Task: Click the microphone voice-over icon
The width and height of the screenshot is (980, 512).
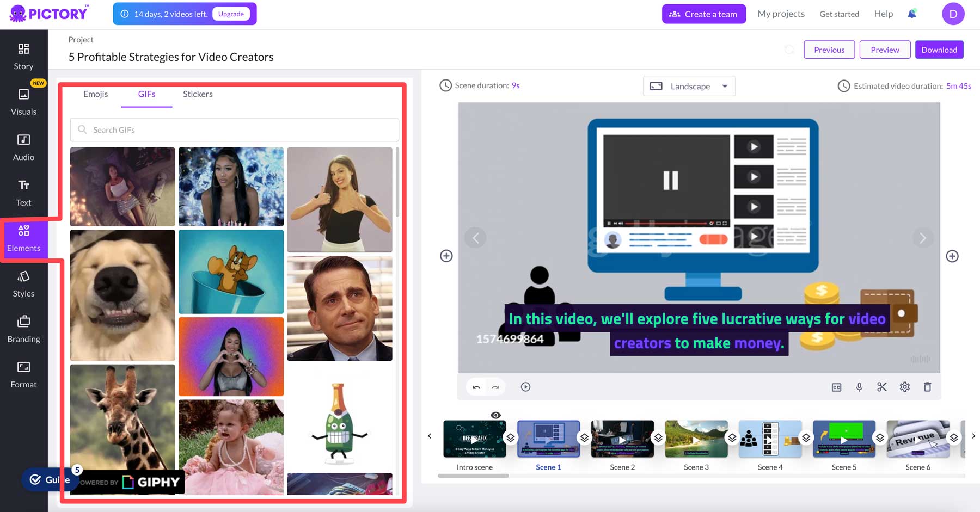Action: [859, 387]
